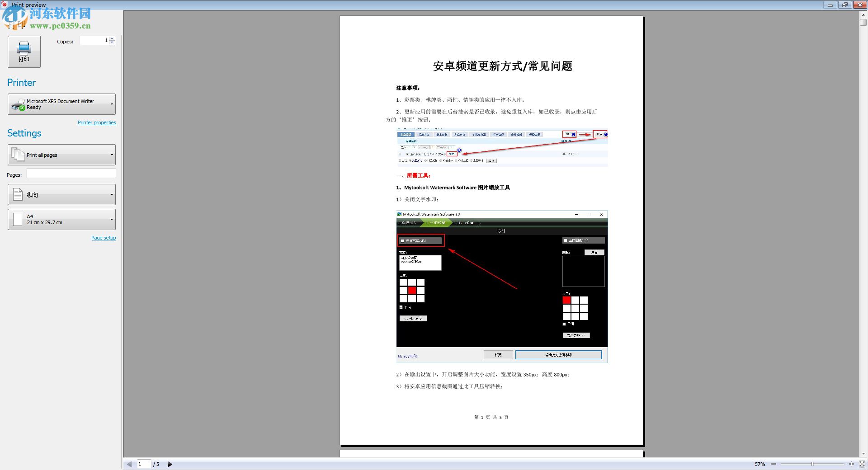Click the portrait orientation page icon
This screenshot has width=868, height=470.
point(17,194)
